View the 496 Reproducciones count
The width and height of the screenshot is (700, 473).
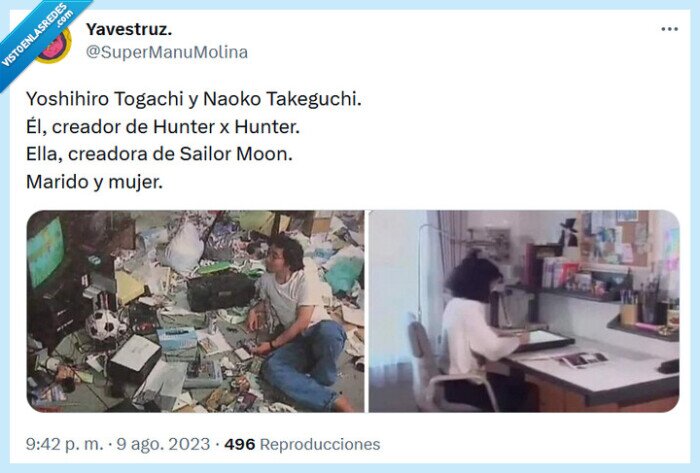click(302, 444)
